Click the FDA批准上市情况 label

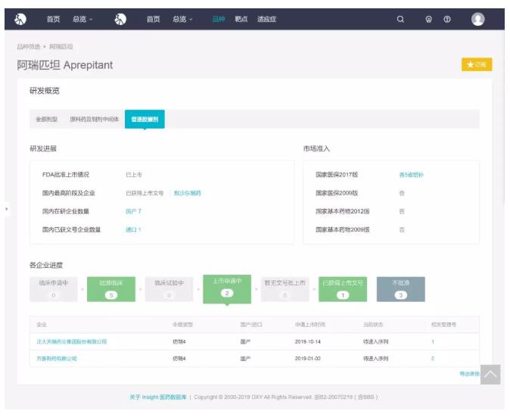click(66, 175)
